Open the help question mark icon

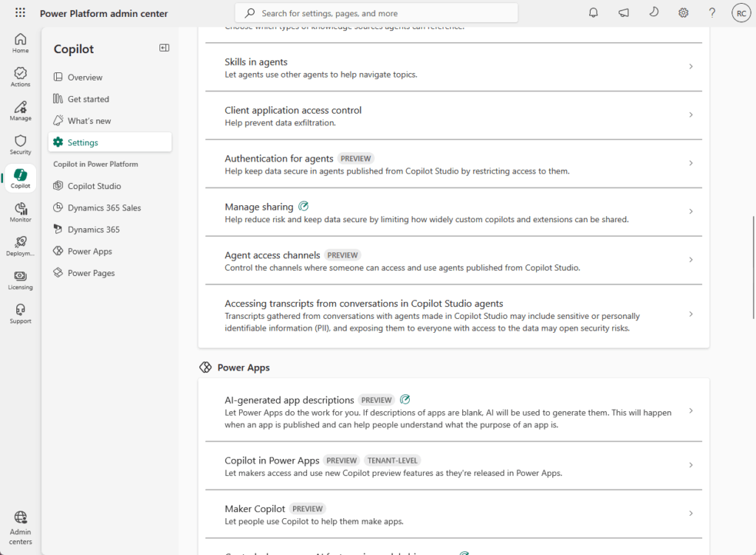pyautogui.click(x=712, y=13)
